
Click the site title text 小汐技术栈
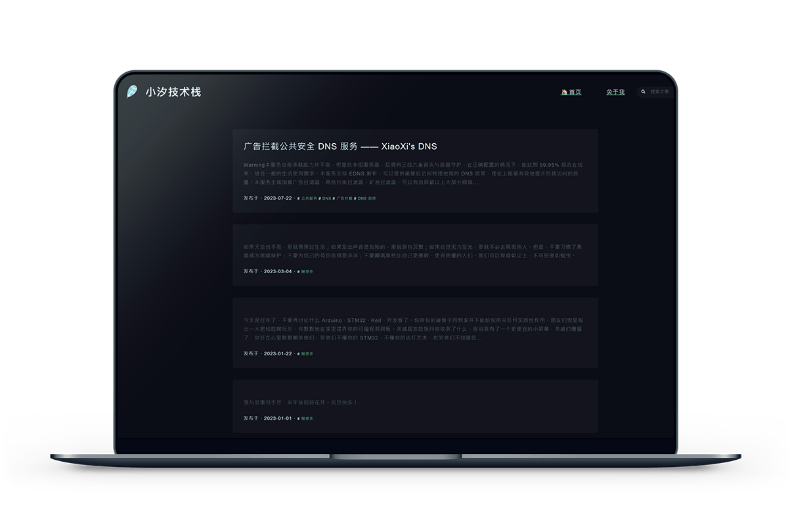[173, 93]
